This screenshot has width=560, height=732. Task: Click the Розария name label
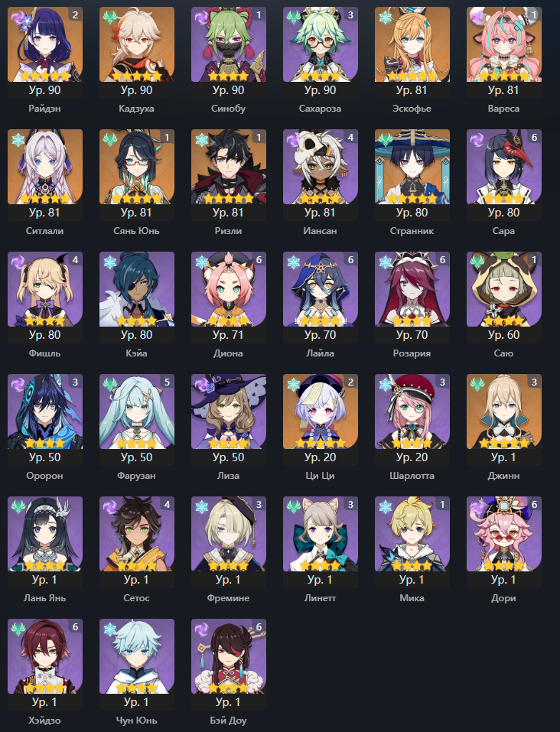(x=412, y=353)
